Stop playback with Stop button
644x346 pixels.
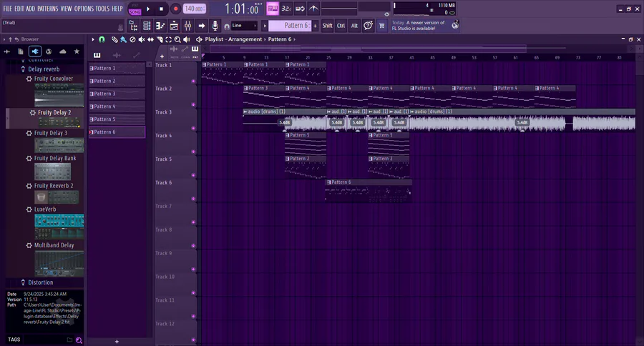162,9
